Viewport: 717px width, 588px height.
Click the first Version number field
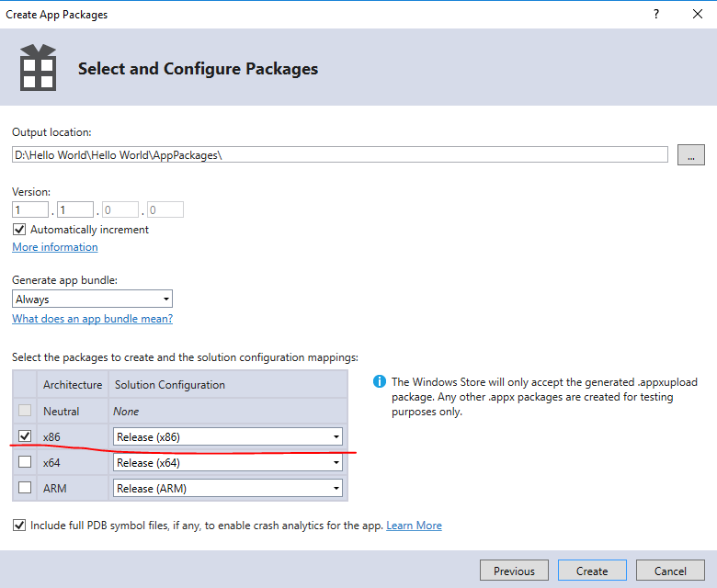point(30,209)
